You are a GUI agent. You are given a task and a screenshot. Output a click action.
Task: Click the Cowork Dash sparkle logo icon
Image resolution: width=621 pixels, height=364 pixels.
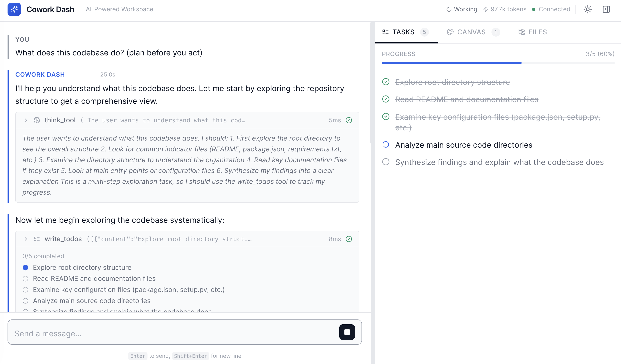pyautogui.click(x=14, y=9)
